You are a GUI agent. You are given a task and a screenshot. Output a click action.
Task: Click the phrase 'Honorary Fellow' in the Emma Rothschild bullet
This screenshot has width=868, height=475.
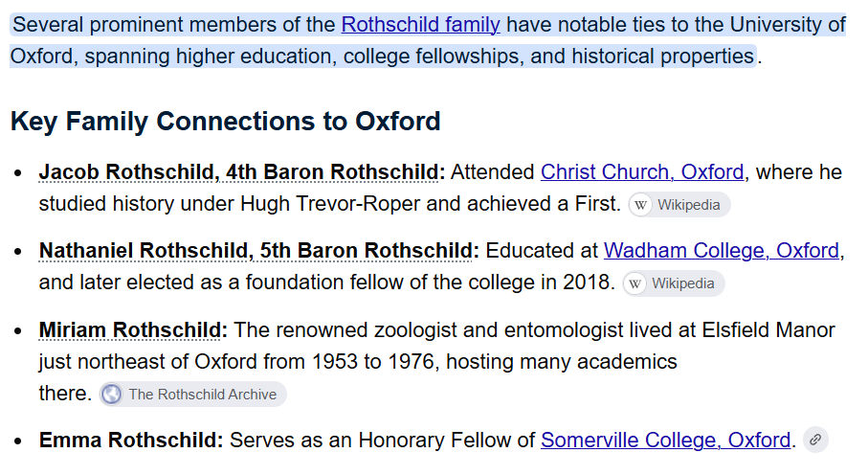(x=432, y=441)
